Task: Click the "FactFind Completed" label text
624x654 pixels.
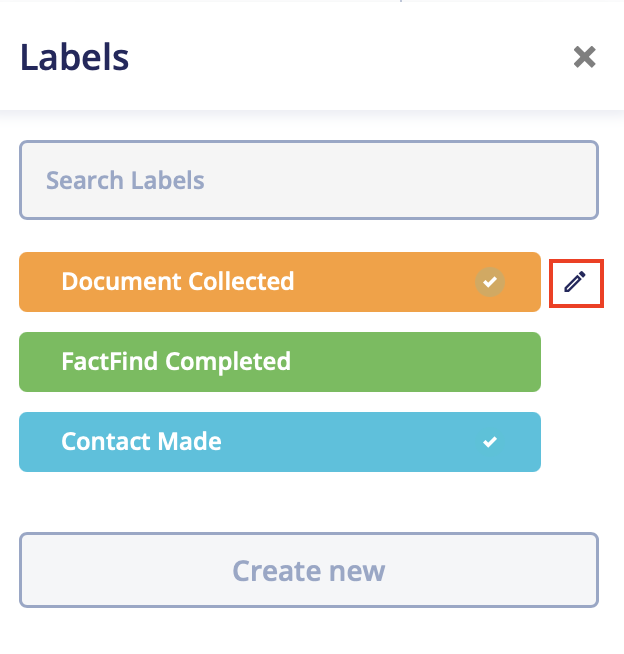Action: 176,362
